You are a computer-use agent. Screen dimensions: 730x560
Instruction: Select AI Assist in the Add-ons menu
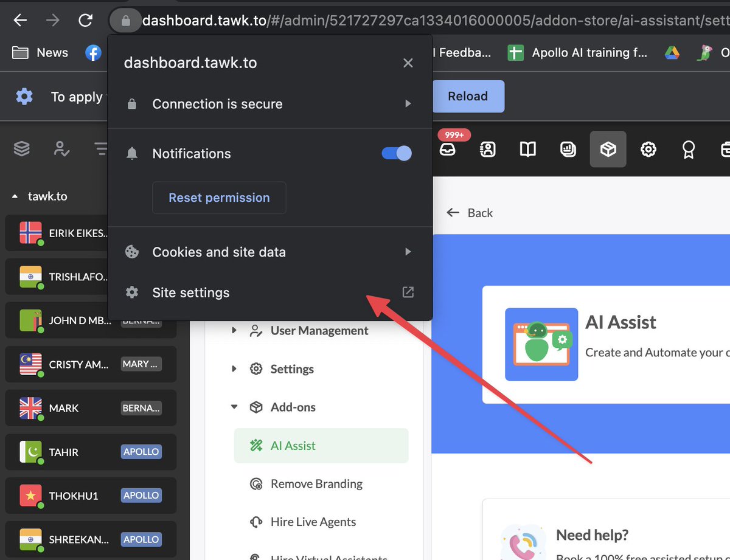pos(321,446)
